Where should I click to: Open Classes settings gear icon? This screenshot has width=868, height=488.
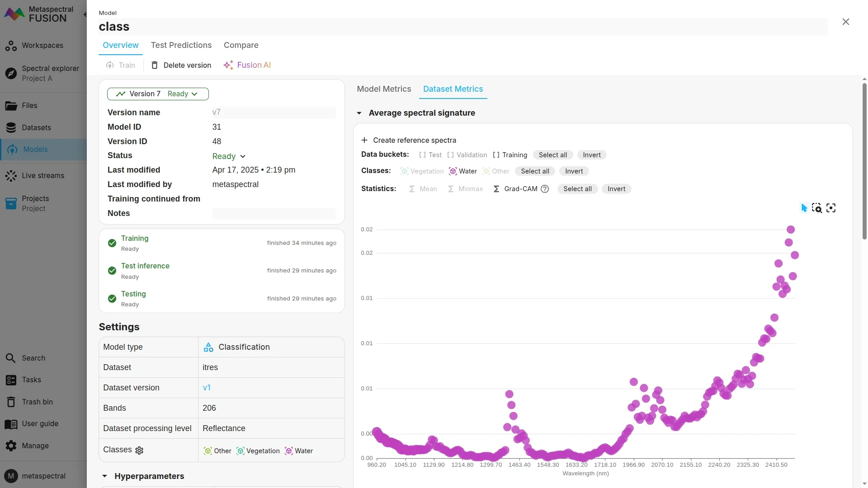139,450
